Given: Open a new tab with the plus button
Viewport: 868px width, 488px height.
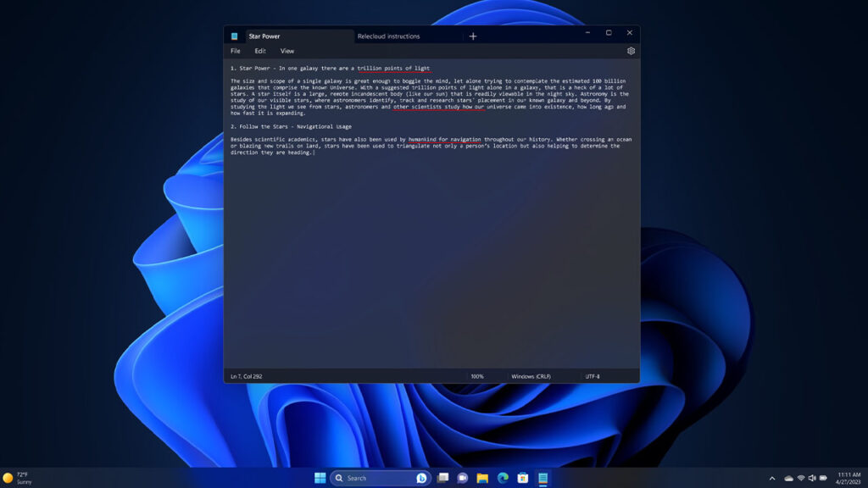Looking at the screenshot, I should 472,36.
